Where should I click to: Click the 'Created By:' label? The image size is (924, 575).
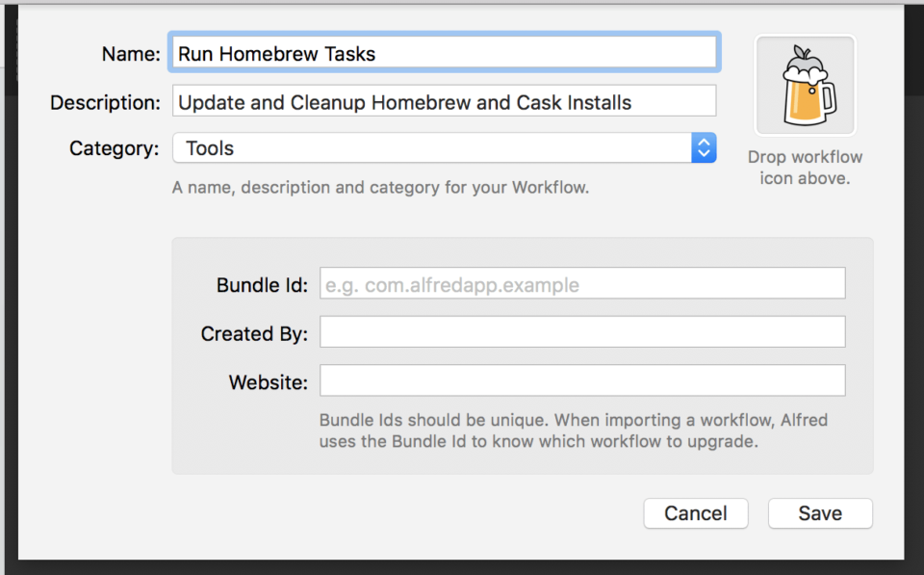pos(254,334)
